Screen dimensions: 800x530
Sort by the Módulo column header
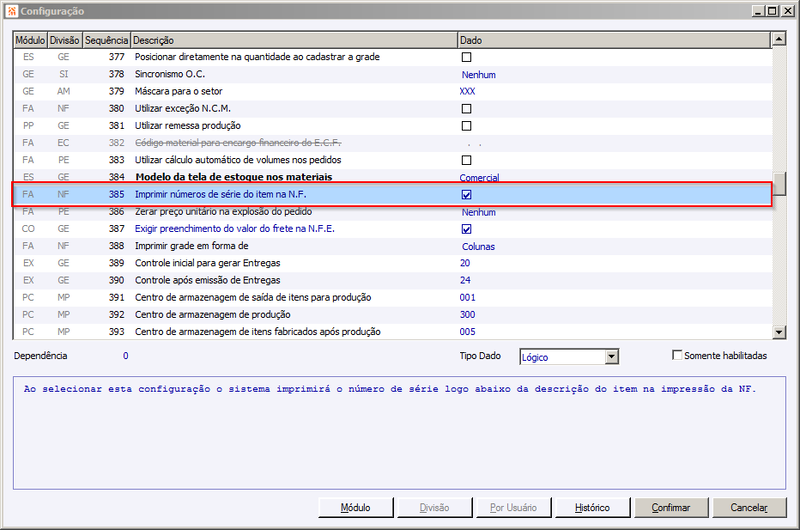tap(30, 40)
